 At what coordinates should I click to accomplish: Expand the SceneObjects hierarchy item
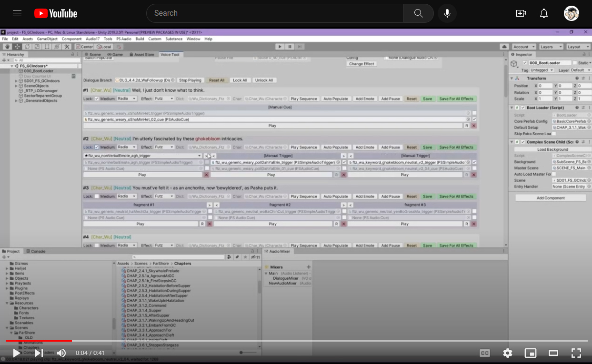click(x=16, y=86)
